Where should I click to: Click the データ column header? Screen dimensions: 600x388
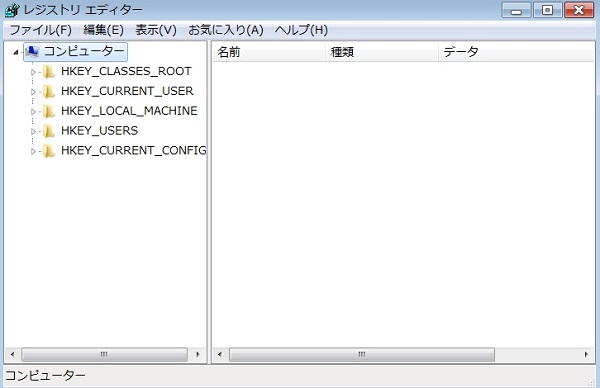tap(516, 52)
